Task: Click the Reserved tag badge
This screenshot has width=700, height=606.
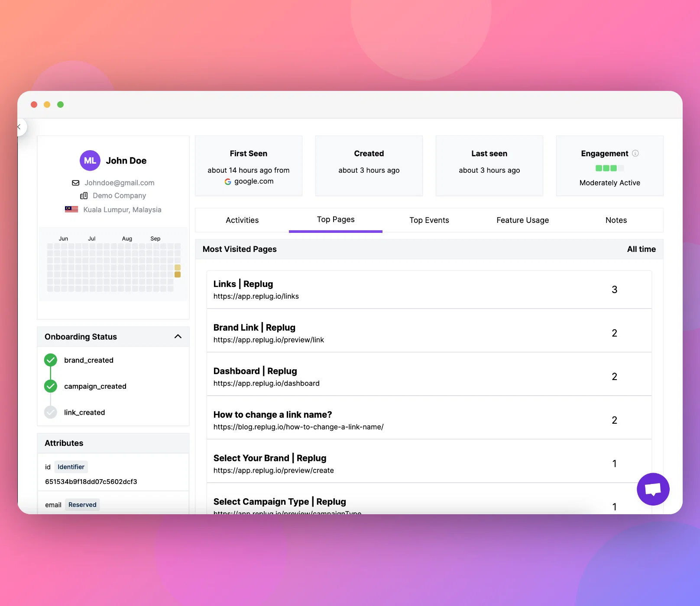Action: pyautogui.click(x=82, y=505)
